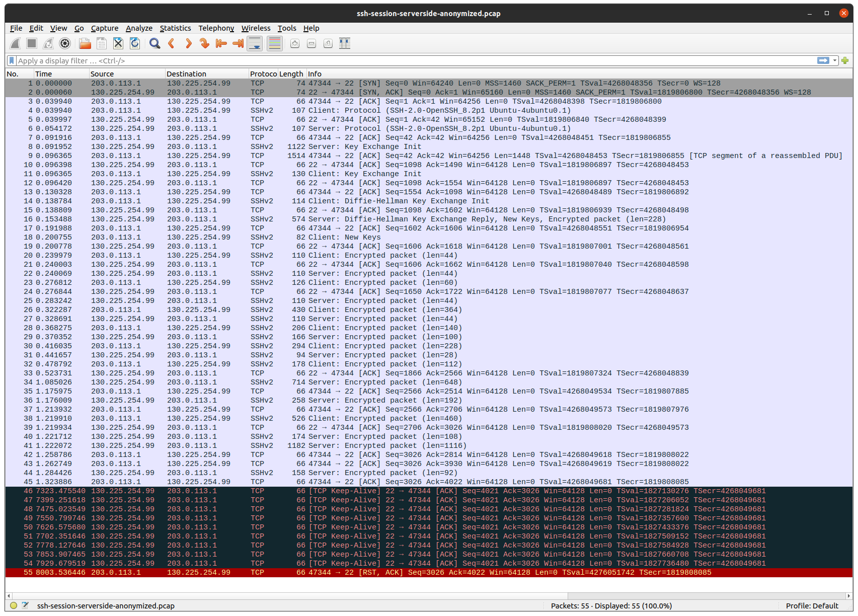Jump to the first packet icon

point(221,44)
